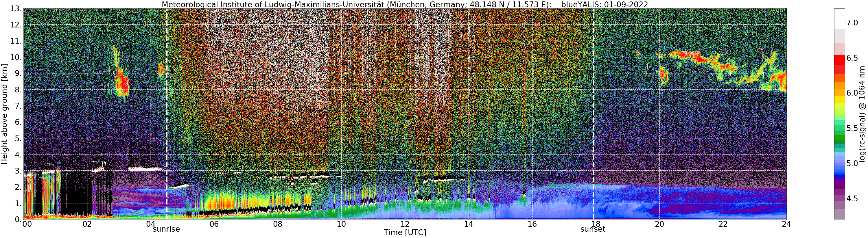Screen dimensions: 868x238
Task: Click the 'sunrise' label below the time axis
Action: click(x=167, y=229)
